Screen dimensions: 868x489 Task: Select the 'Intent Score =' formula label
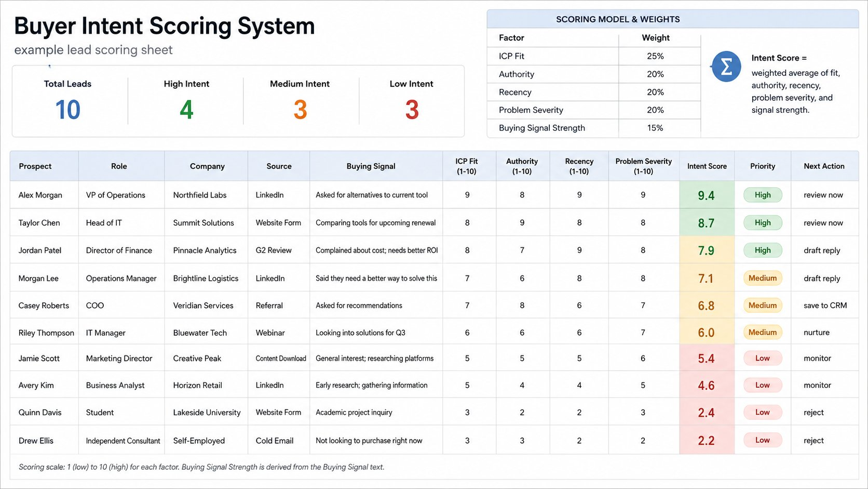click(779, 58)
